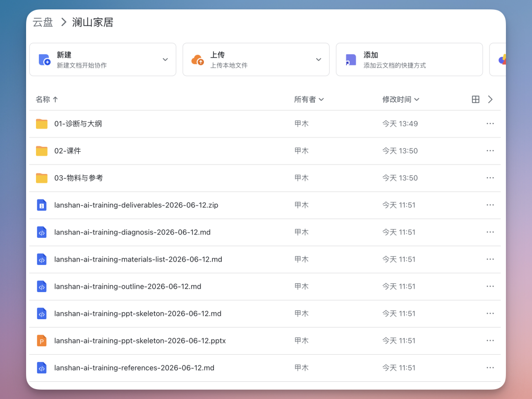The width and height of the screenshot is (532, 399).
Task: Click 今天 11:51 time of references md
Action: tap(399, 368)
